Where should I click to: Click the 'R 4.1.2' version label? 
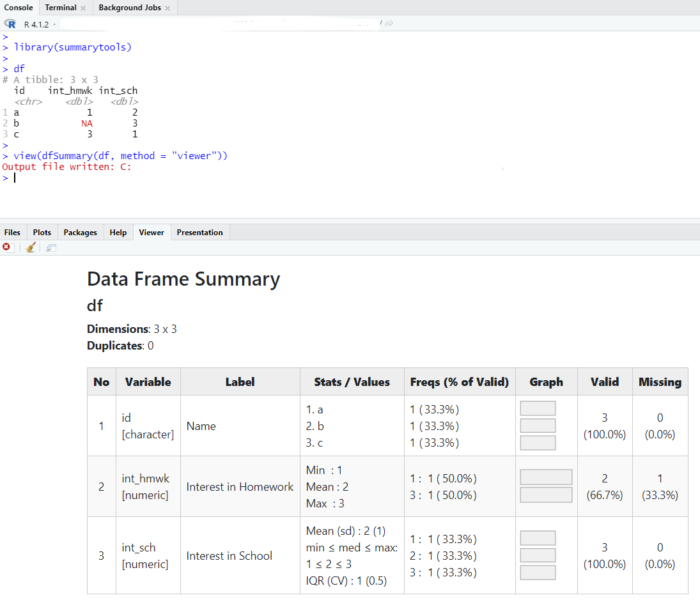36,24
